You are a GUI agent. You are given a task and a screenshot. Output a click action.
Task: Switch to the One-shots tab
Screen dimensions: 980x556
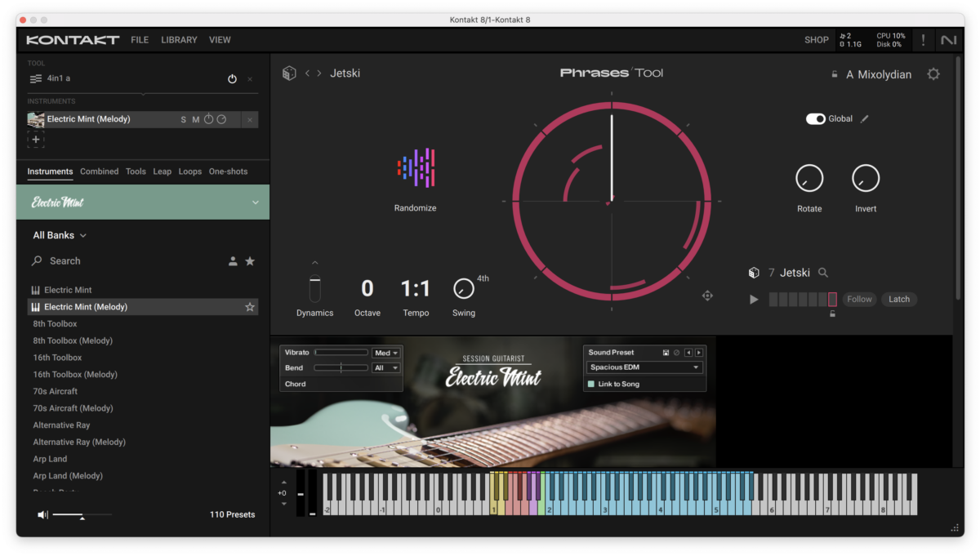(229, 171)
